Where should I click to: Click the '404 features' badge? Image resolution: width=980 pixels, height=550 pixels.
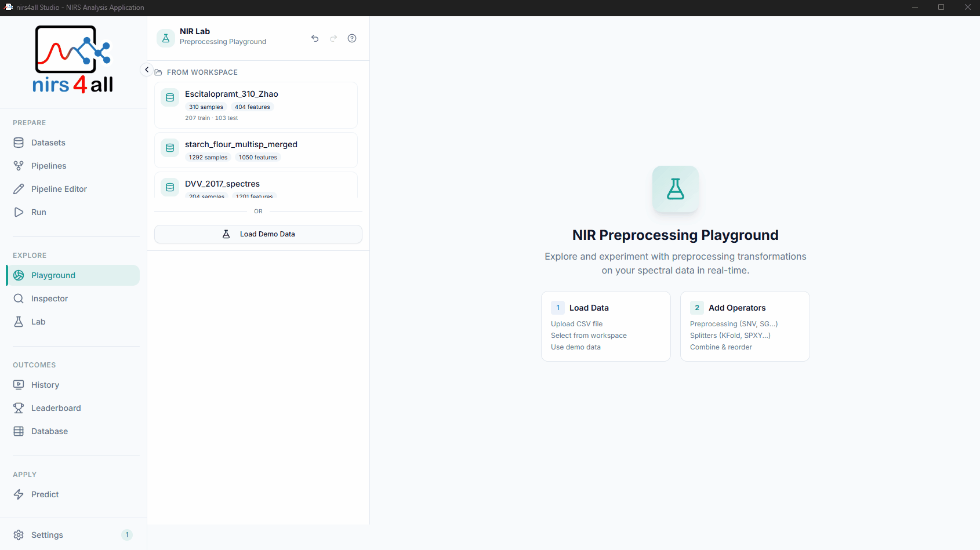coord(252,107)
